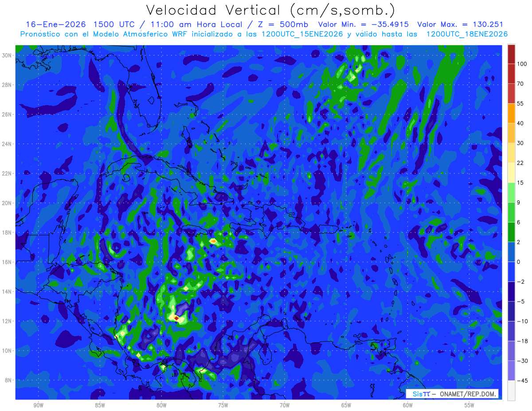Image resolution: width=532 pixels, height=411 pixels.
Task: Click the longitude label "90W"
Action: (x=38, y=406)
